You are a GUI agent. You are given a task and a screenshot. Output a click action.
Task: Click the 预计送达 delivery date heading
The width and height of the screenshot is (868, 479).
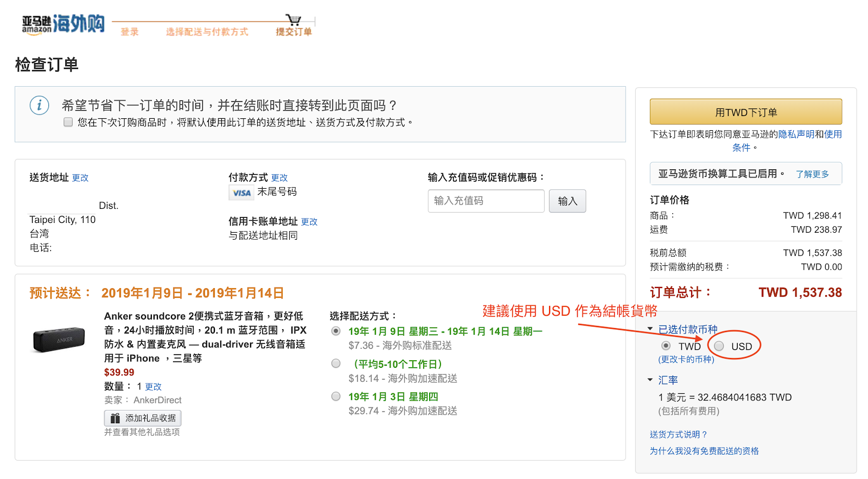157,293
